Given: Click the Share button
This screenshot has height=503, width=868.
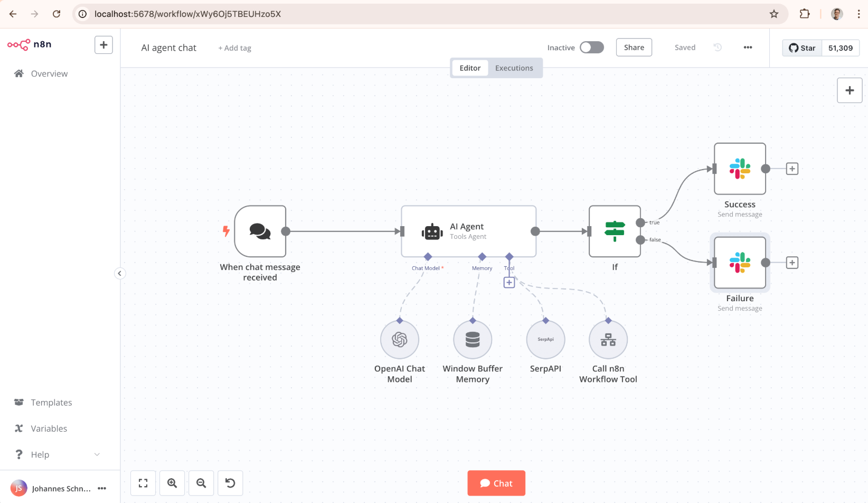Looking at the screenshot, I should tap(634, 48).
